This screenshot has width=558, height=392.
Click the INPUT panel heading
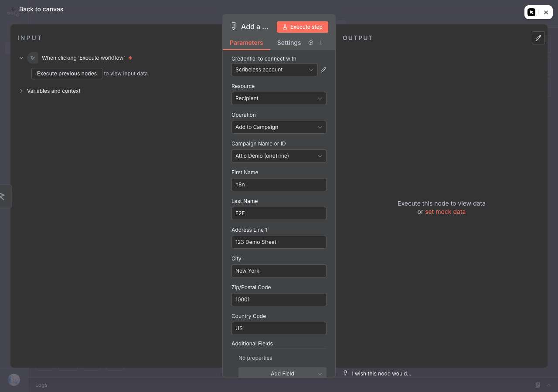pos(30,38)
